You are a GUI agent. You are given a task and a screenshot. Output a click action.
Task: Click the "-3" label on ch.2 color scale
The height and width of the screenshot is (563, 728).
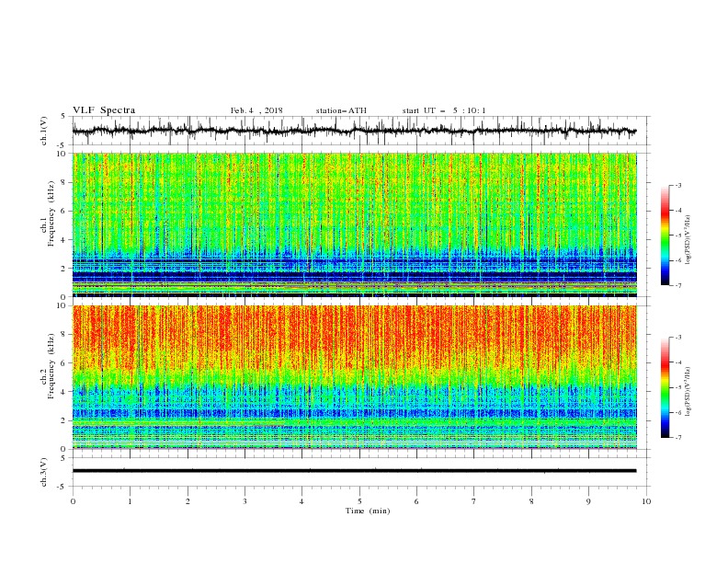(x=677, y=338)
